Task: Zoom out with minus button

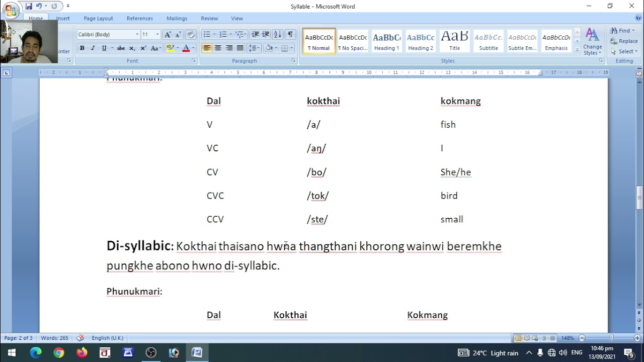Action: [x=582, y=338]
